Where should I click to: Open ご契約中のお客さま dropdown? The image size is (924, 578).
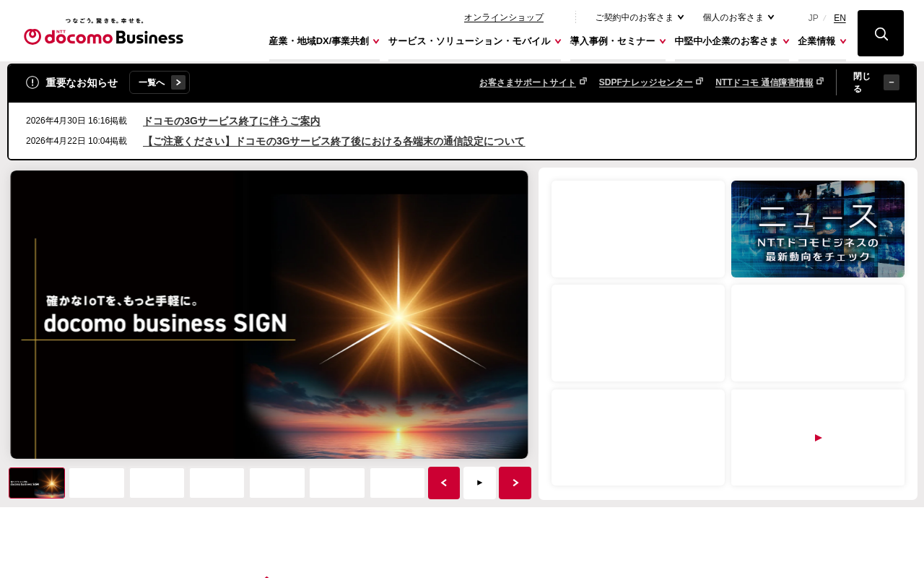click(x=640, y=17)
